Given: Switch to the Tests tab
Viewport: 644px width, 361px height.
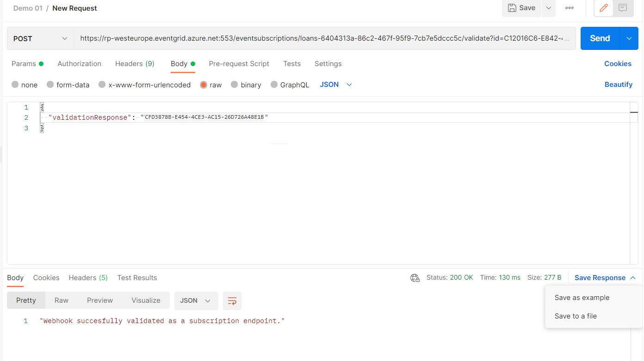Looking at the screenshot, I should [292, 64].
